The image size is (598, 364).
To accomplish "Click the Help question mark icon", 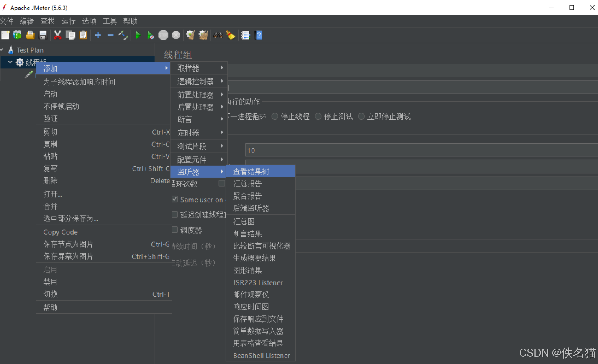I will click(259, 35).
